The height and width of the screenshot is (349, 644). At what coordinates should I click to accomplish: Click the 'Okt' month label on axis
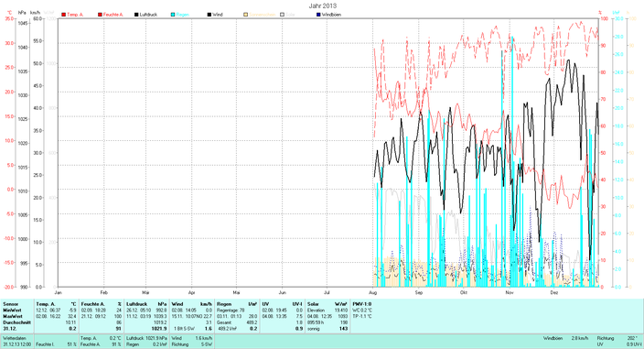[x=463, y=293]
